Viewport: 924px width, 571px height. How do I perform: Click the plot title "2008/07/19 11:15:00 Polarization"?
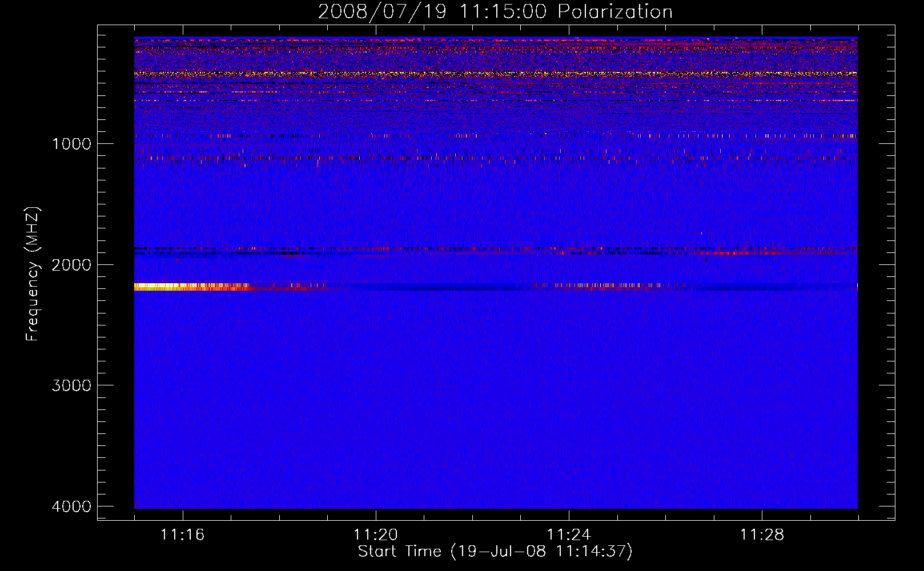tap(495, 12)
